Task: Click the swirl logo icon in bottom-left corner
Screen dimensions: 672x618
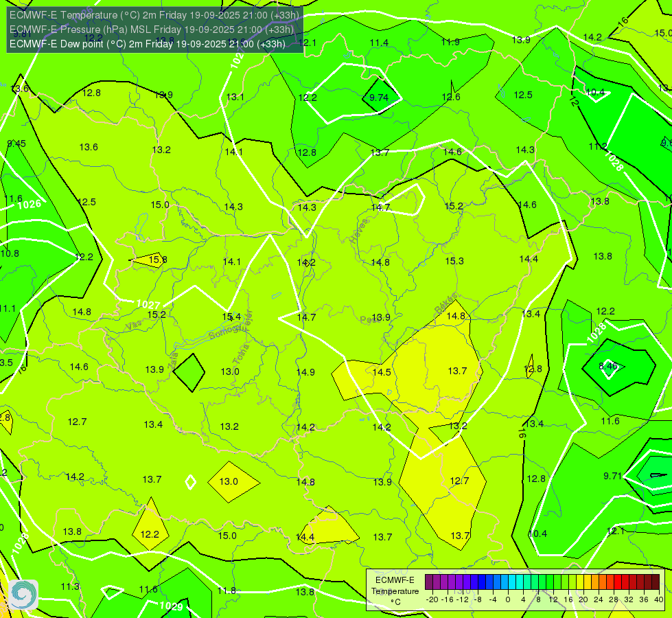Action: (x=23, y=594)
